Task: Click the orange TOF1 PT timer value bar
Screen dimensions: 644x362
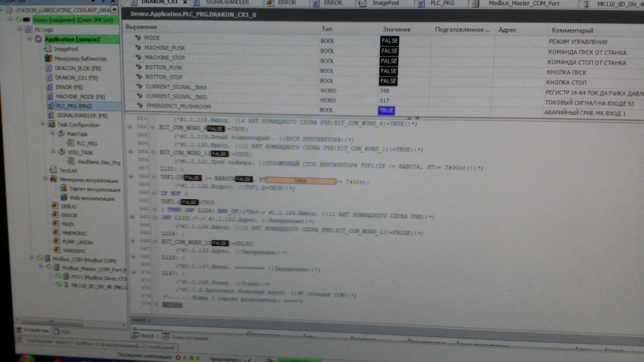Action: [301, 181]
